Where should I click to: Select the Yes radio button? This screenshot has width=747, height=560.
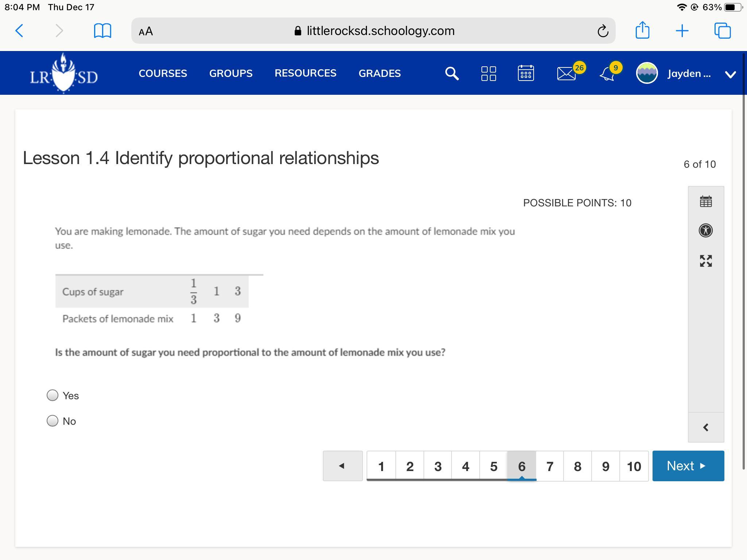(x=53, y=395)
